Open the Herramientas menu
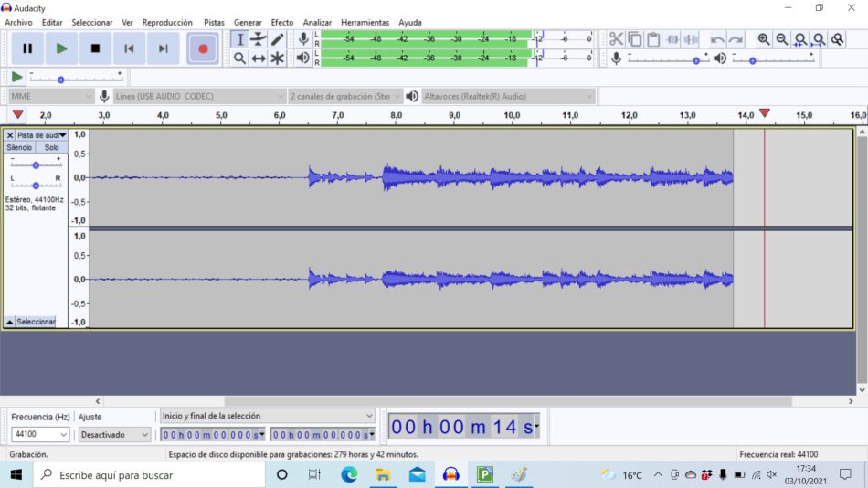The width and height of the screenshot is (868, 488). [x=365, y=22]
